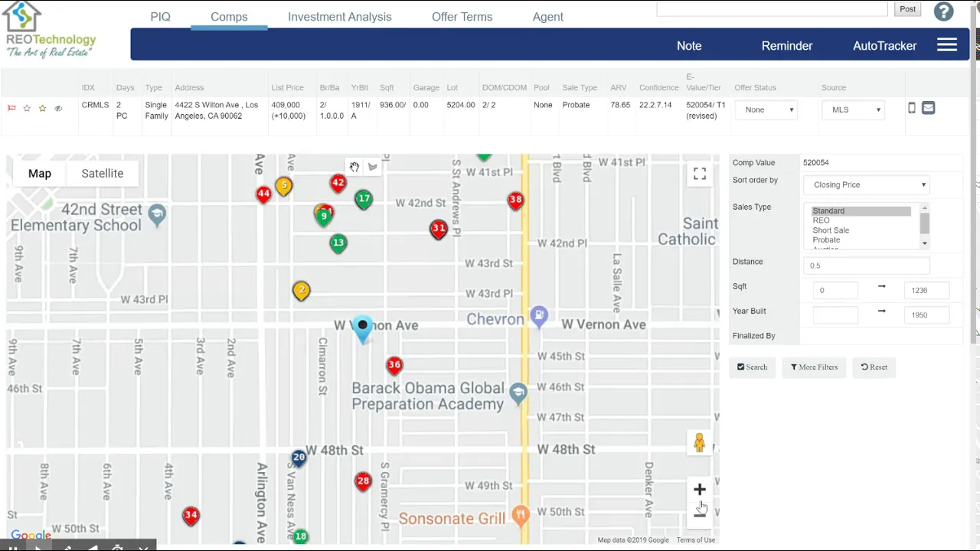Select the hand pan tool on map

click(354, 167)
